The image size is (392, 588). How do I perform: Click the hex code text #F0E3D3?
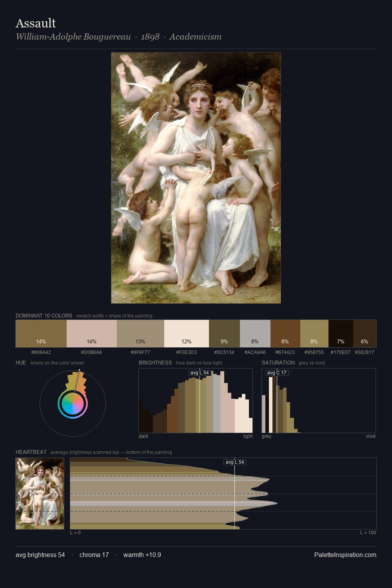pyautogui.click(x=187, y=352)
